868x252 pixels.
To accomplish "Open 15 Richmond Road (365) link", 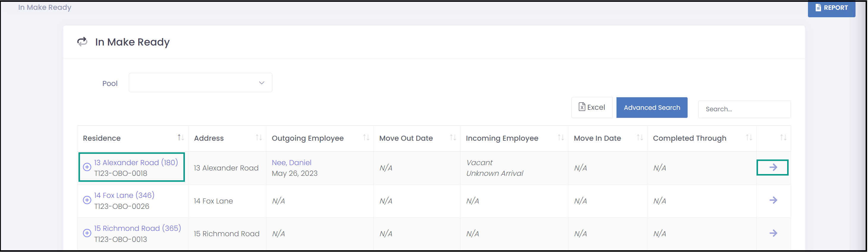I will (x=137, y=228).
